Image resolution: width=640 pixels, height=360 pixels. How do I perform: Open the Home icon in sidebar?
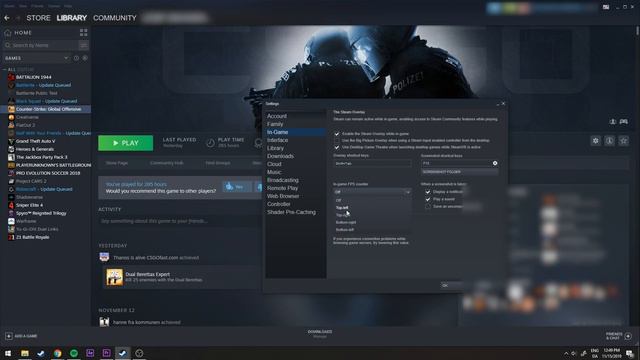[x=8, y=33]
